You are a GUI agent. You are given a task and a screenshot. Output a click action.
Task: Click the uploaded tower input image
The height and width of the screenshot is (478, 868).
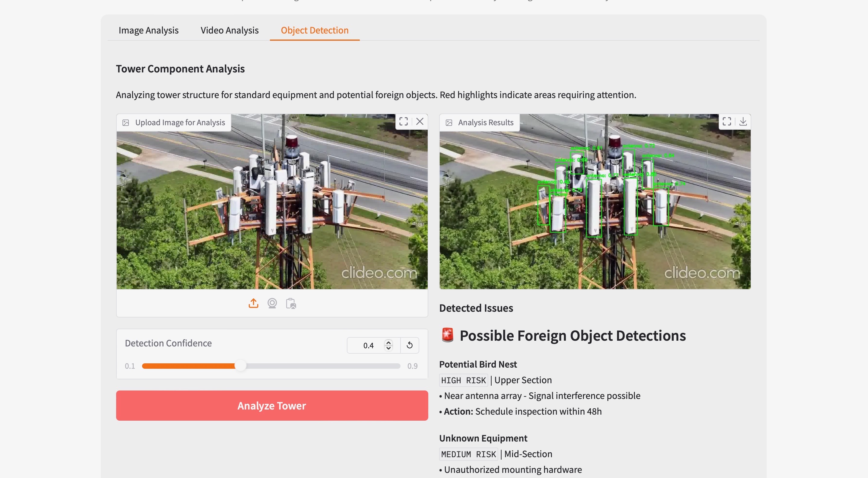click(271, 209)
